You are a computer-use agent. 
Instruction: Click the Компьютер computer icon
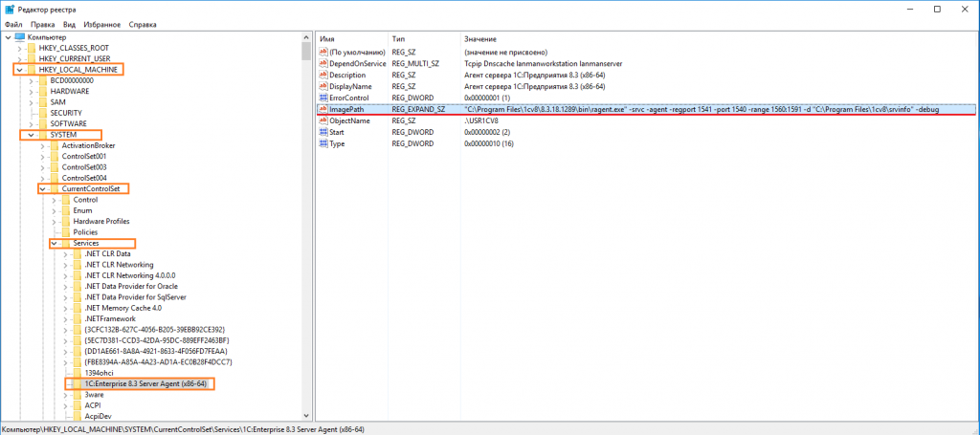(x=20, y=37)
